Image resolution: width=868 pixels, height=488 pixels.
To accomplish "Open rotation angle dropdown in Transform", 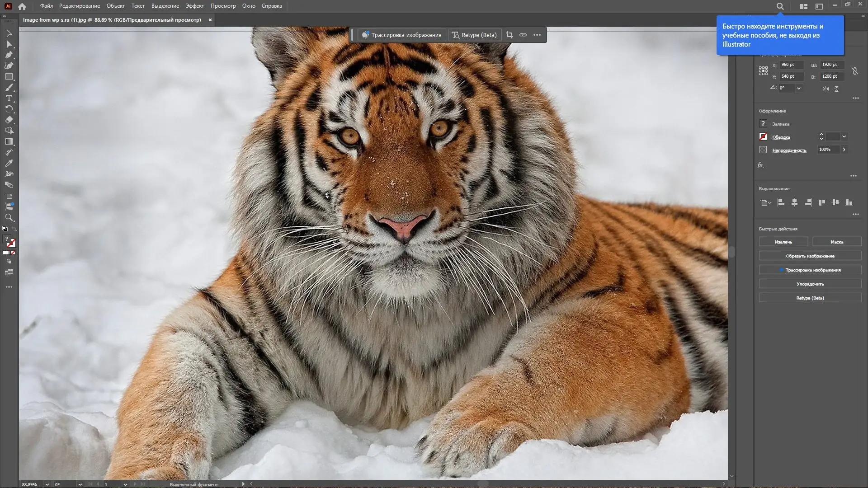I will [x=799, y=88].
